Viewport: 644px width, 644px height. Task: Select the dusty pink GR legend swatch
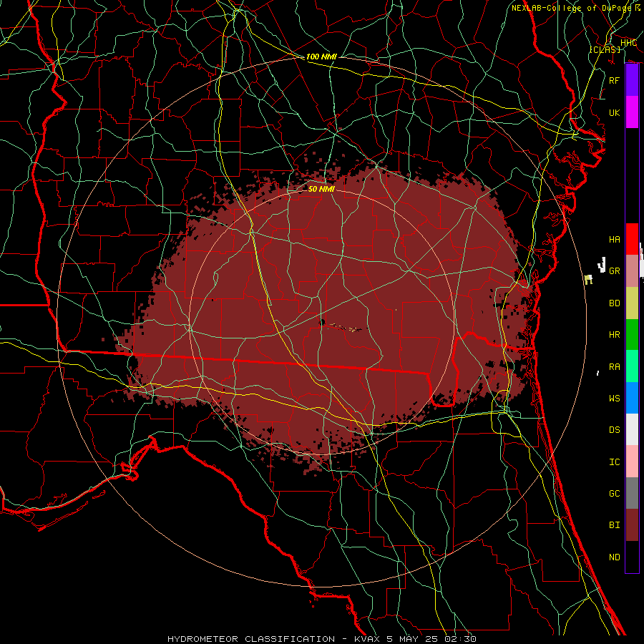[x=632, y=271]
